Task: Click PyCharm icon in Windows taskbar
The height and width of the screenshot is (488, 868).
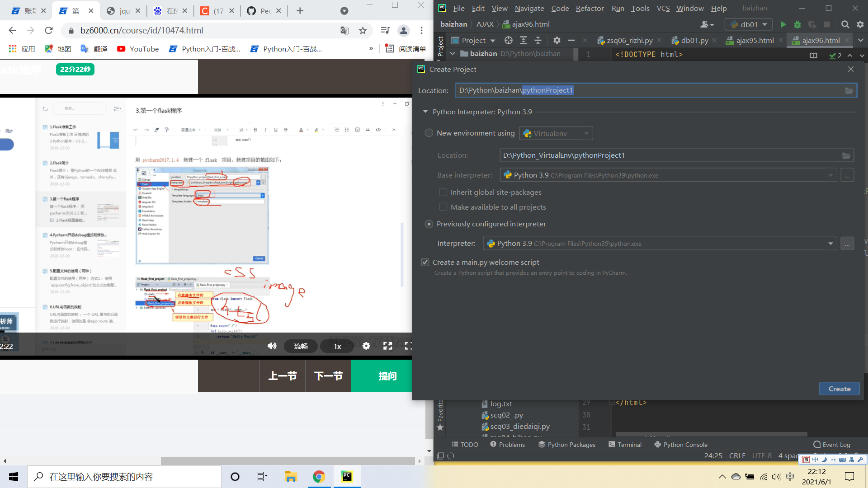Action: pos(347,477)
